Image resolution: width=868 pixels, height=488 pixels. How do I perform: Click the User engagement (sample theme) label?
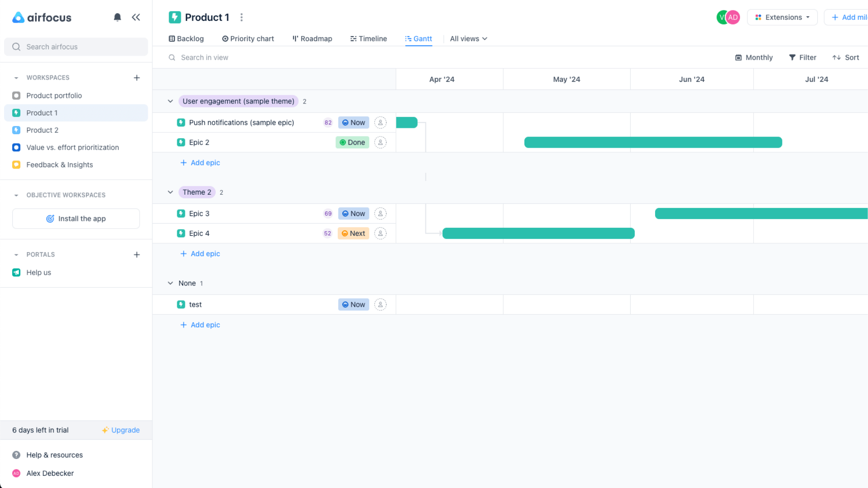coord(238,101)
